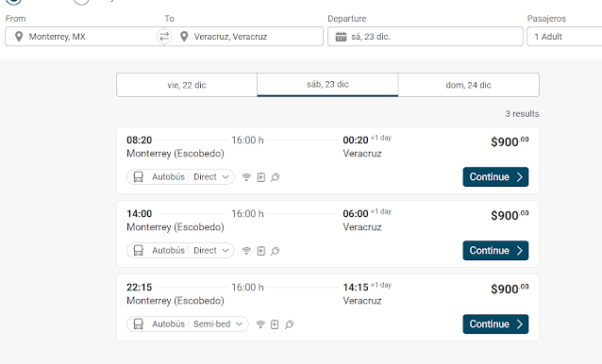Switch to the vie, 22 dic tab
Viewport: 602px width, 364px height.
click(187, 85)
